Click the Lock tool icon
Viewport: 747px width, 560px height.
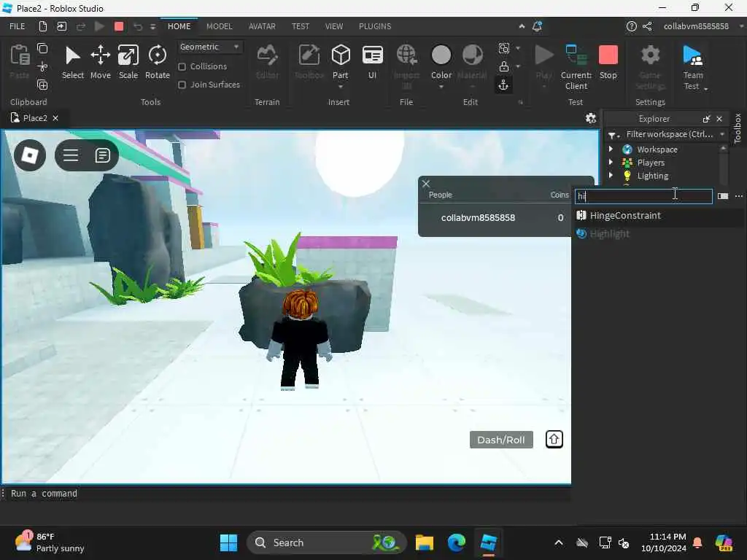(x=503, y=66)
